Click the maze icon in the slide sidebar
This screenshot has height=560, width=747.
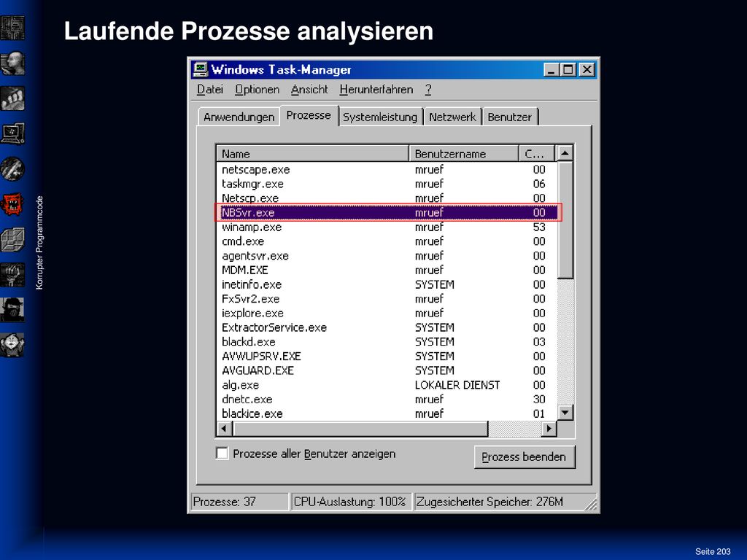[12, 28]
